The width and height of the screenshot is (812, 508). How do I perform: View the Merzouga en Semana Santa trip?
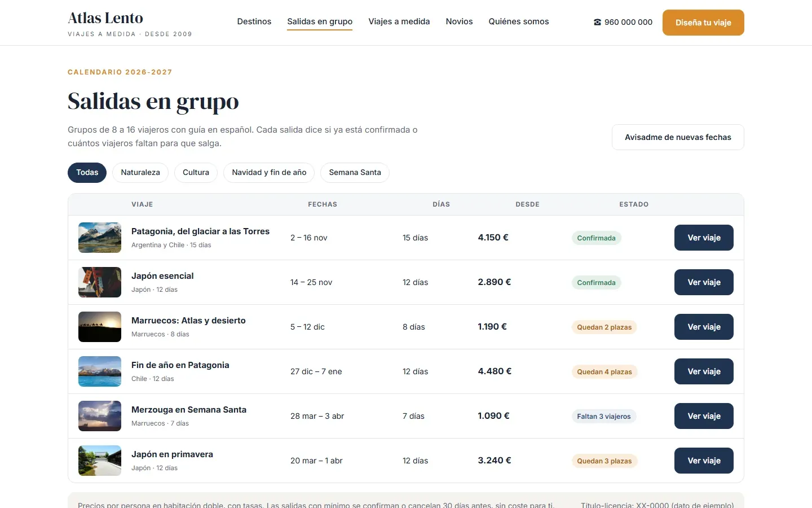(x=704, y=416)
